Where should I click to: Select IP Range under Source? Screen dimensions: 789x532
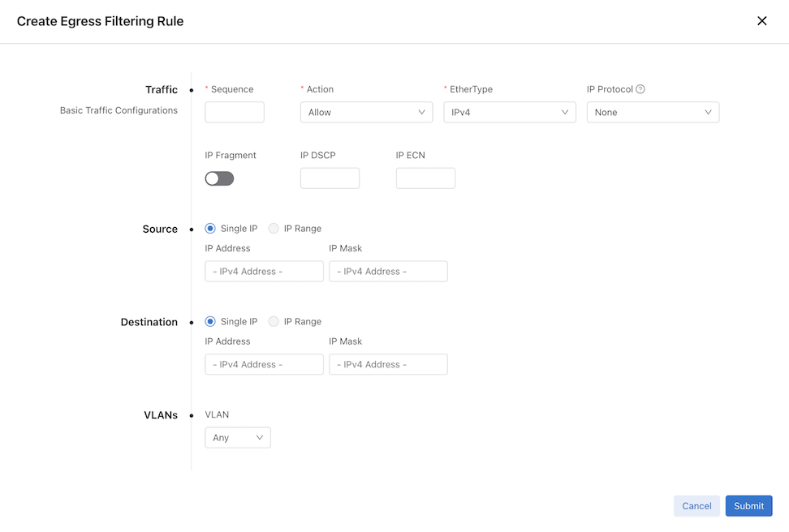pos(274,229)
